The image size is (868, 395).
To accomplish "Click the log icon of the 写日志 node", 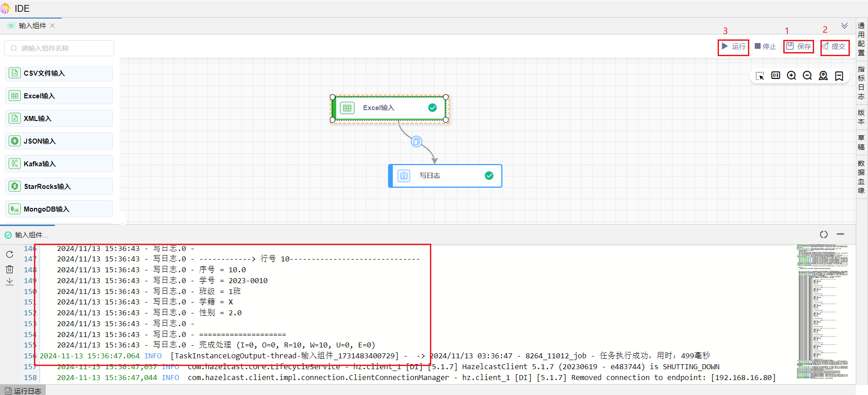I will pos(404,176).
